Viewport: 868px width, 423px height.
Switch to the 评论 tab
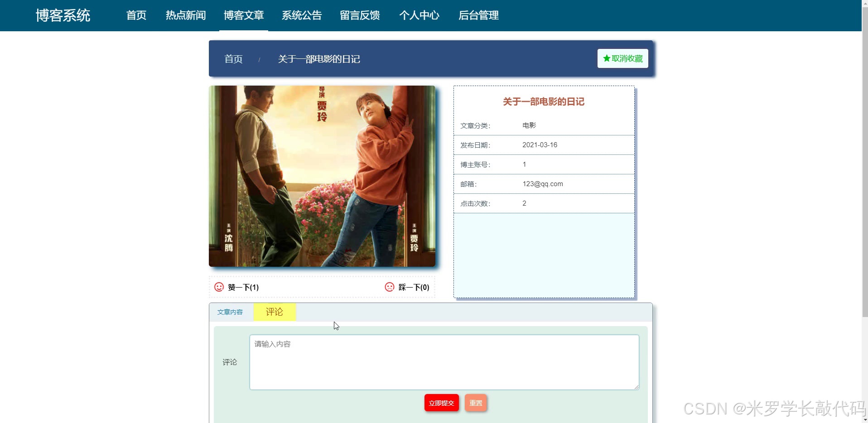pos(275,312)
